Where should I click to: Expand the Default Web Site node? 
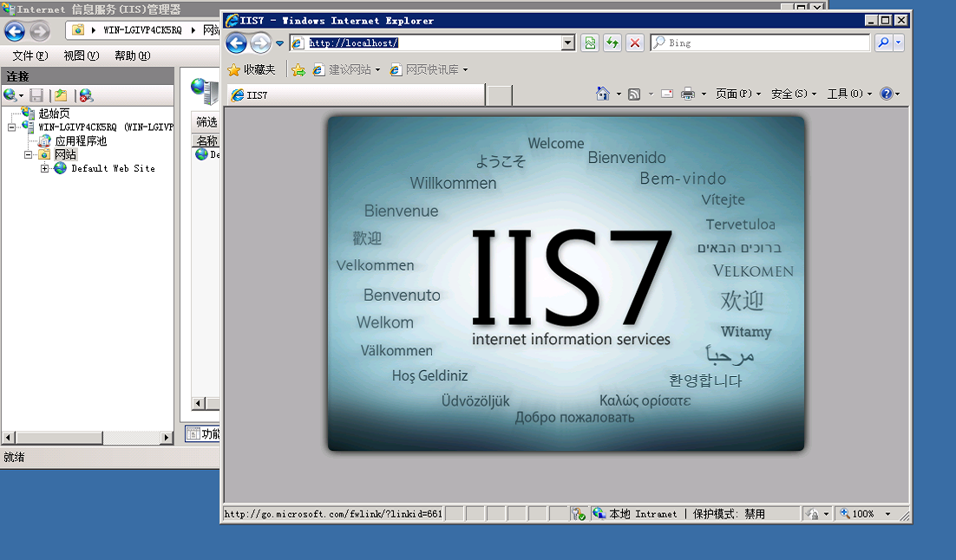[44, 169]
